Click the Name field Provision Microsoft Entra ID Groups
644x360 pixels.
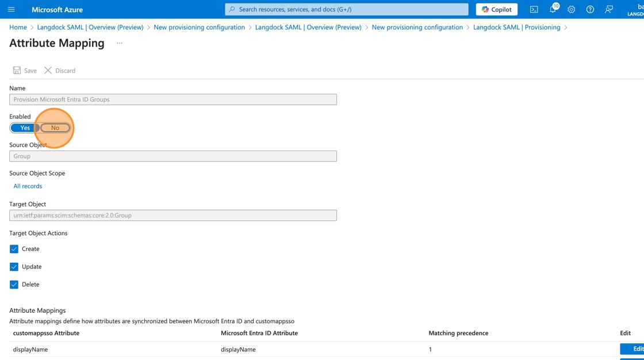pos(173,99)
